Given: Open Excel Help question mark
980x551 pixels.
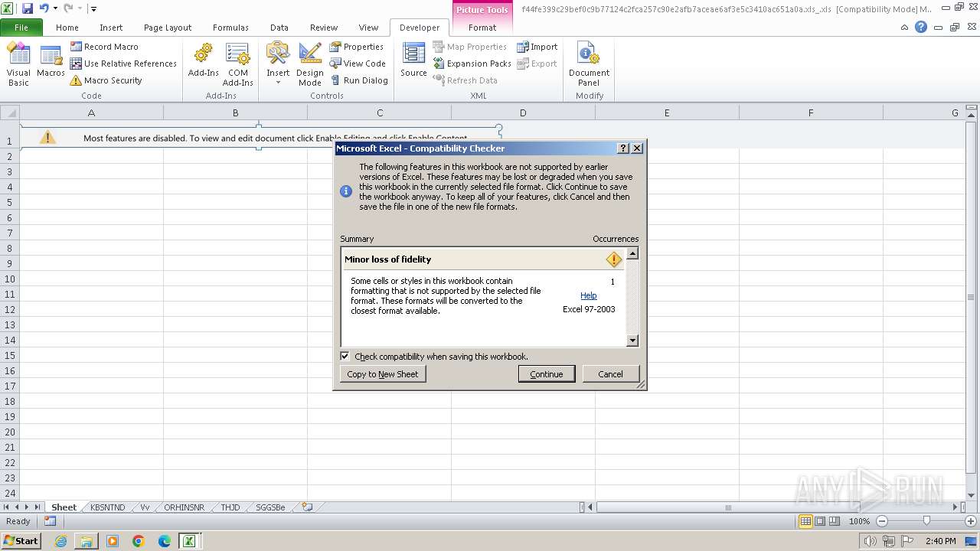Looking at the screenshot, I should coord(921,27).
